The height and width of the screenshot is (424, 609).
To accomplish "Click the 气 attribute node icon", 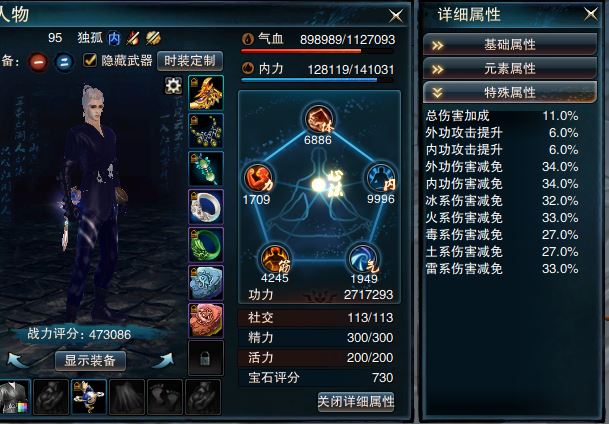I will coord(364,259).
